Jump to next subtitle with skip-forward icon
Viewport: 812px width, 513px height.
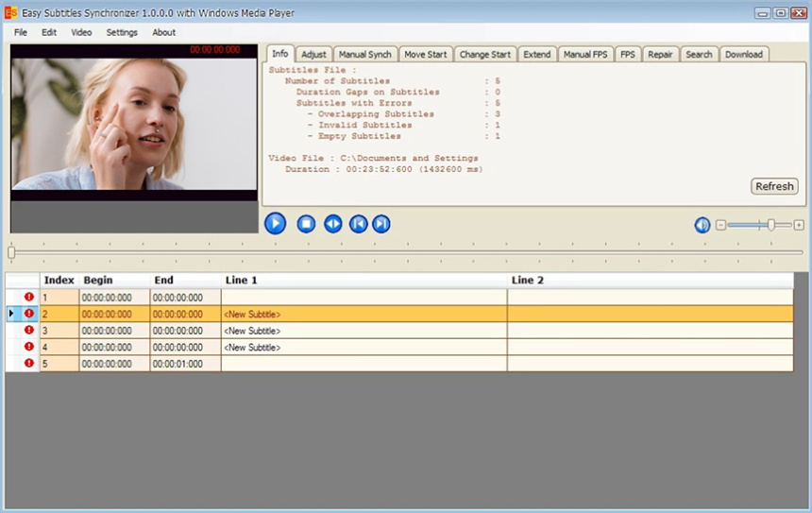381,224
